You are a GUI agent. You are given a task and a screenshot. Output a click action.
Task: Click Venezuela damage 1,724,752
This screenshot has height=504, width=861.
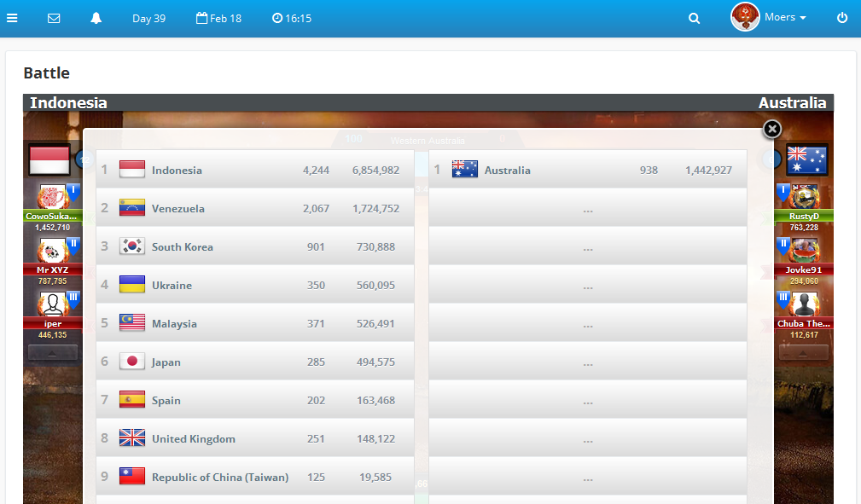(x=375, y=209)
